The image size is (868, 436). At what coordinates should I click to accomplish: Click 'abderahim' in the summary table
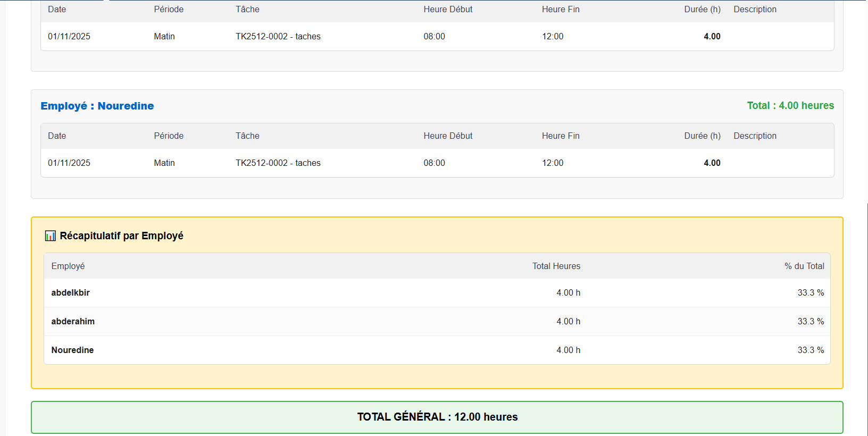pyautogui.click(x=73, y=321)
